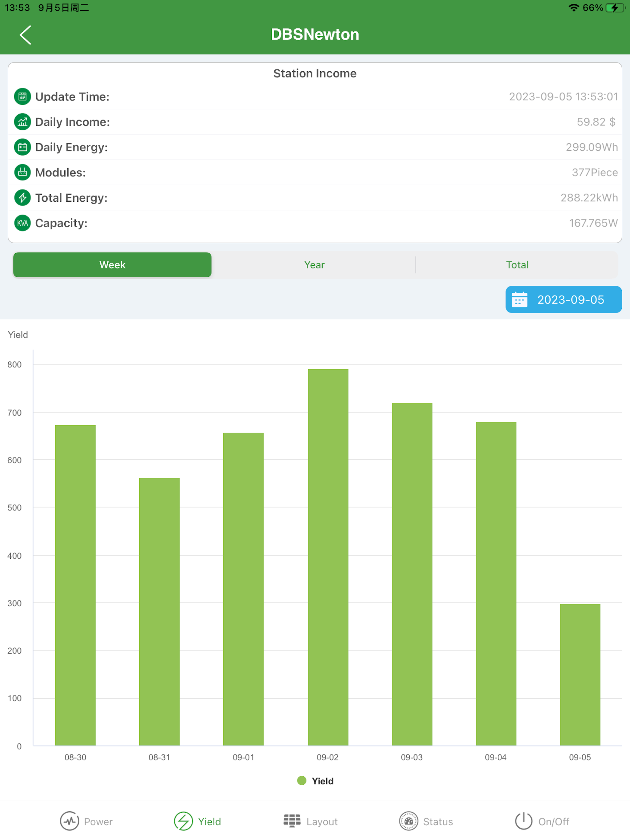The image size is (630, 840).
Task: Click the Station Income heading
Action: (315, 73)
